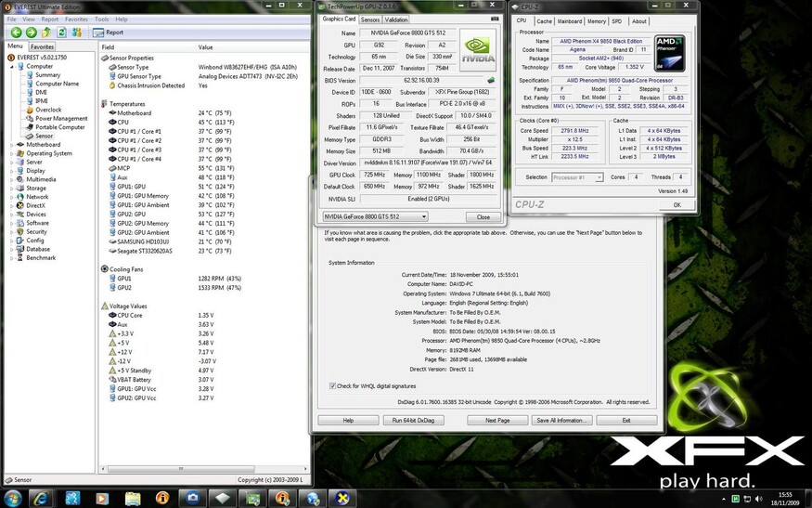
Task: Select the DMI tree item
Action: point(41,92)
